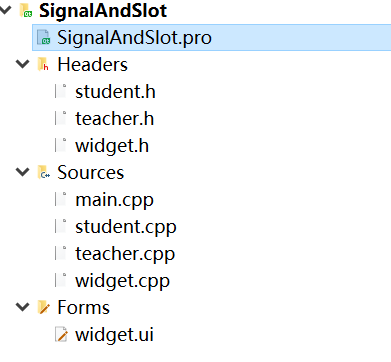391x362 pixels.
Task: Select widget.h in Headers
Action: (x=112, y=146)
